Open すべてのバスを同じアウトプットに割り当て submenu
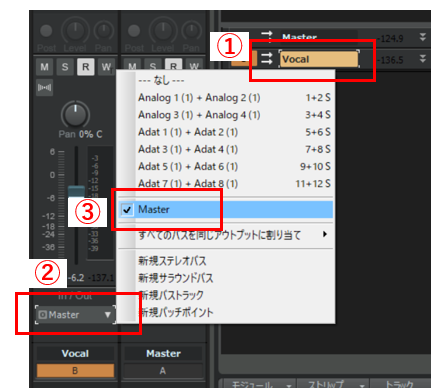 226,235
